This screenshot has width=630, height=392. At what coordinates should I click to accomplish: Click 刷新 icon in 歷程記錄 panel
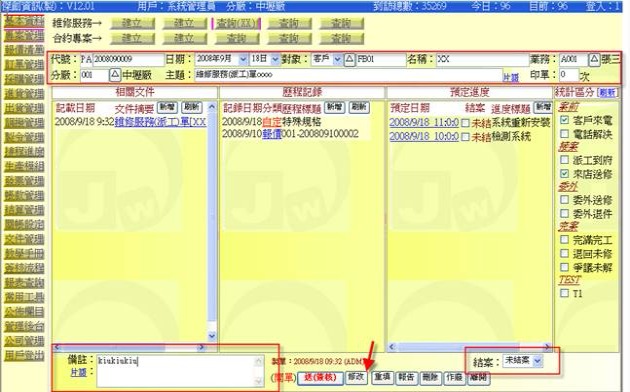pyautogui.click(x=359, y=107)
